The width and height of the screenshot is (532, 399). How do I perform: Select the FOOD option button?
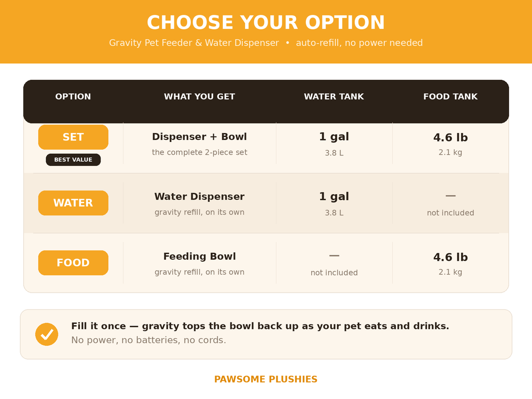pos(73,263)
